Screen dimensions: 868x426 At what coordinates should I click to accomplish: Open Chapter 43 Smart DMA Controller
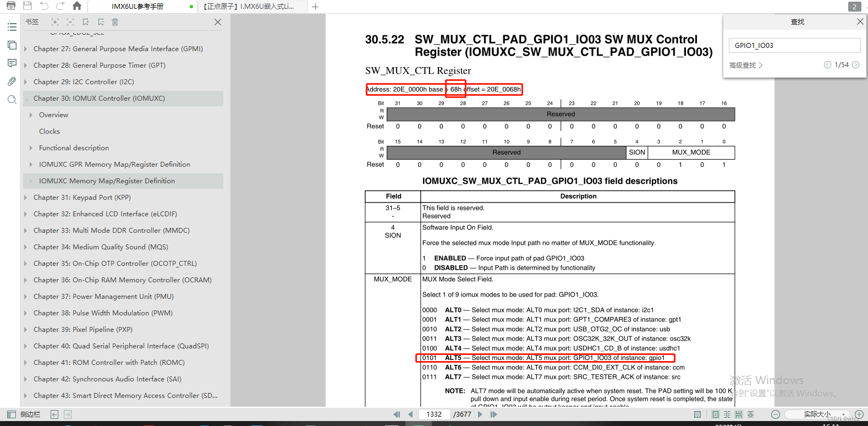click(125, 396)
